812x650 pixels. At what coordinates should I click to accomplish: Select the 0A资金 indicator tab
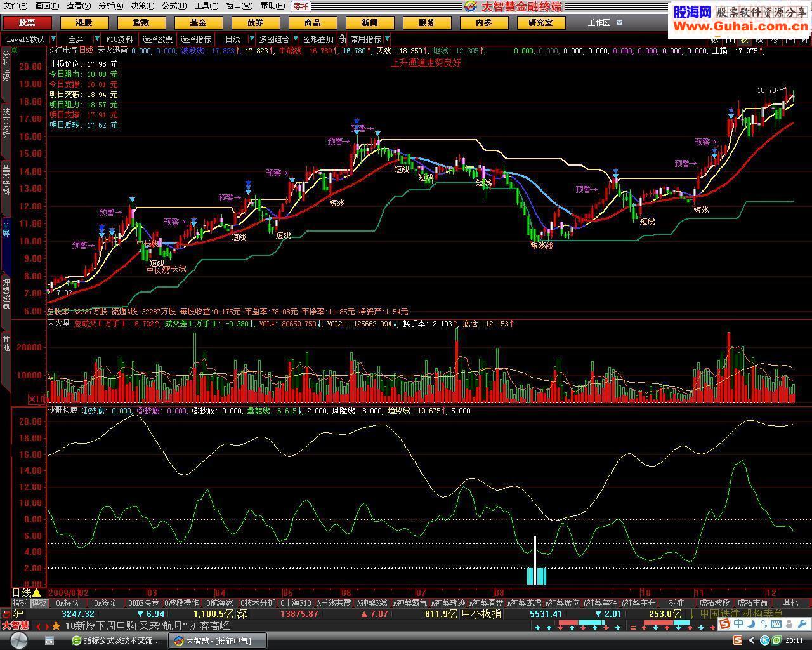point(105,602)
